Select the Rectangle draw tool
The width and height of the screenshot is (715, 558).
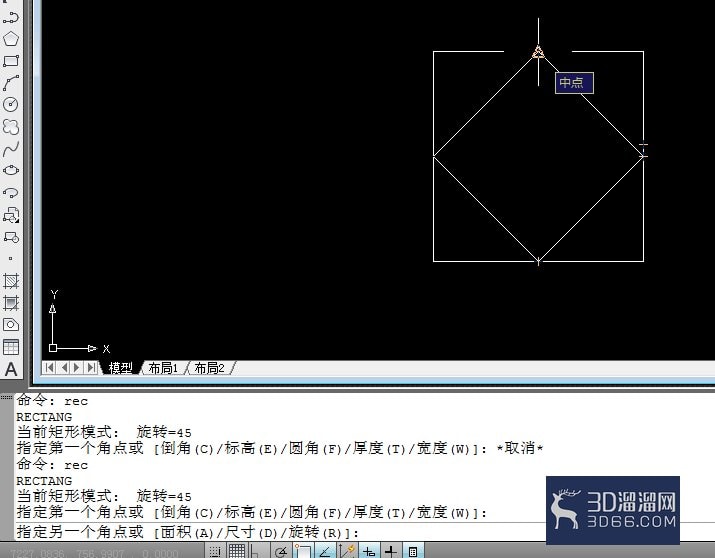[x=11, y=61]
